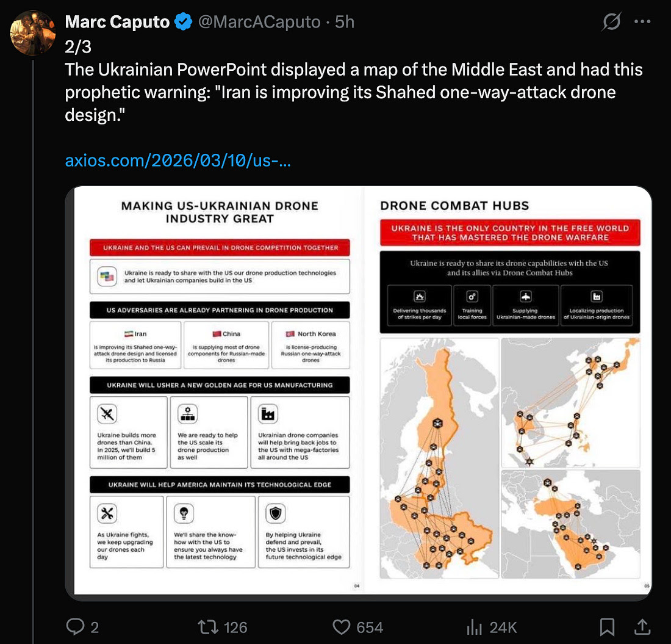This screenshot has height=644, width=671.
Task: Open Marc Caputo's profile avatar
Action: (33, 33)
